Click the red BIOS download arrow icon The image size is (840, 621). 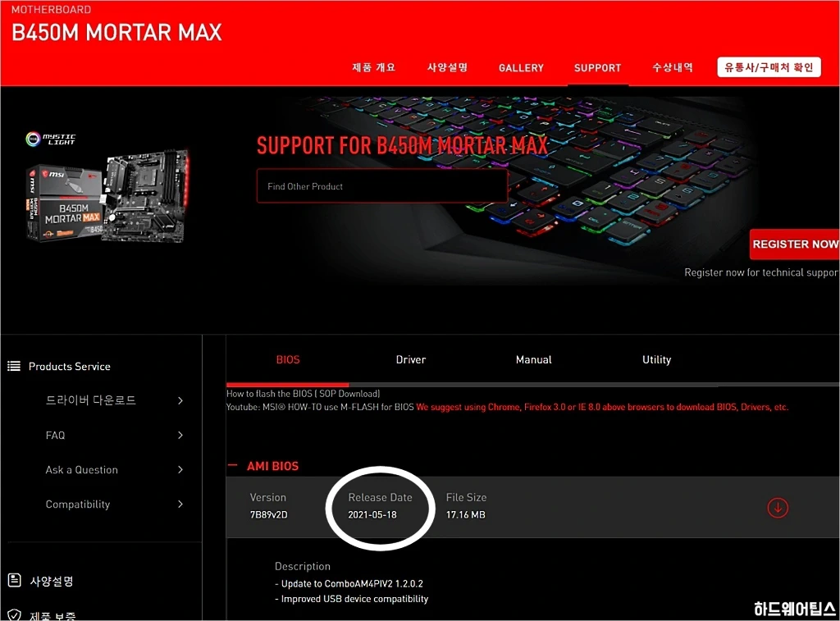pyautogui.click(x=777, y=508)
